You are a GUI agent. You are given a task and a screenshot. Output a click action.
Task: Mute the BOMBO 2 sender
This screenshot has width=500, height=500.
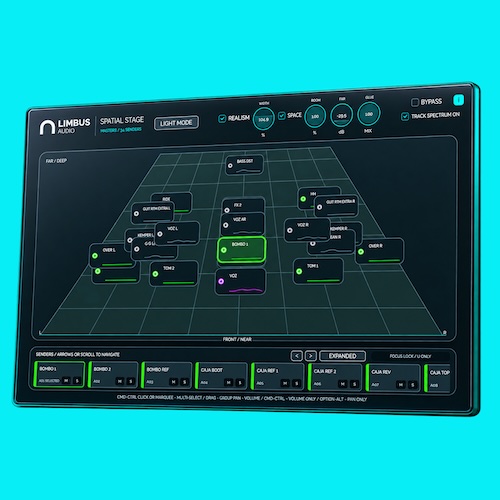click(x=120, y=381)
